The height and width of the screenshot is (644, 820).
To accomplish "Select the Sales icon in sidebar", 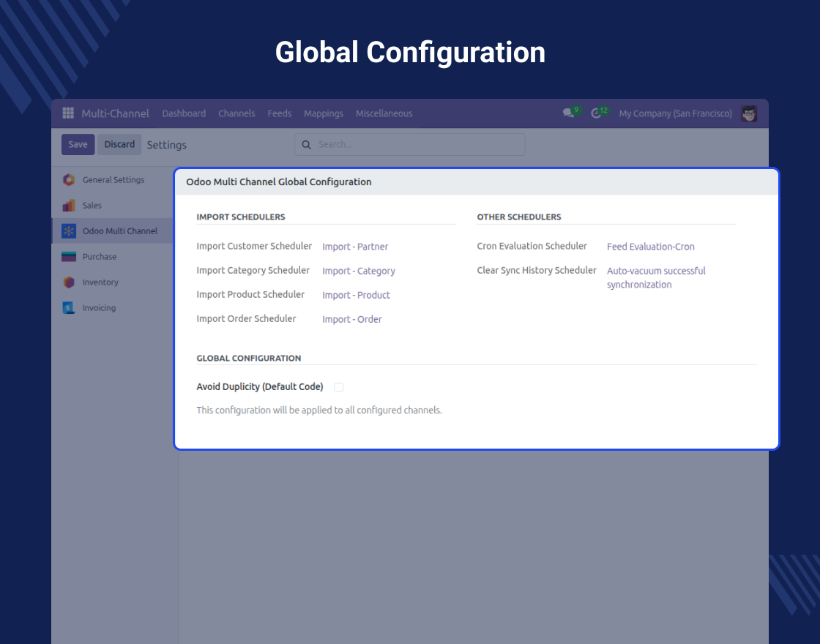I will [x=69, y=206].
